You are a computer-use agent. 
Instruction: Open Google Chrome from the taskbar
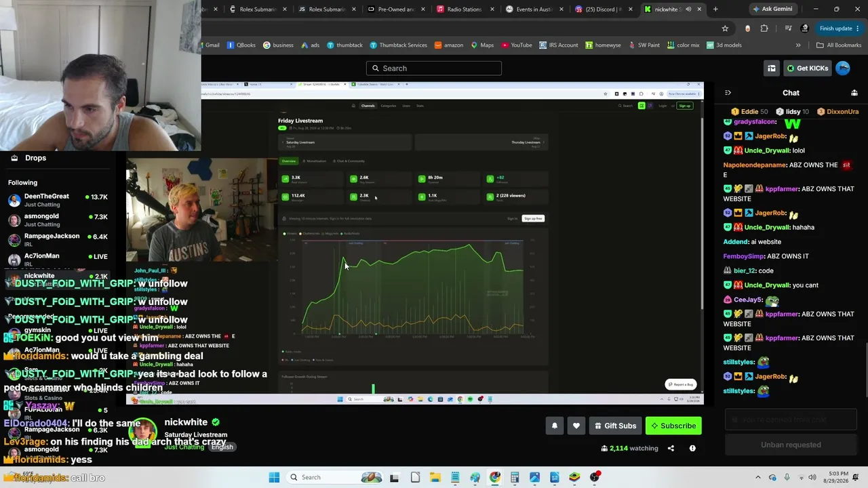point(495,477)
